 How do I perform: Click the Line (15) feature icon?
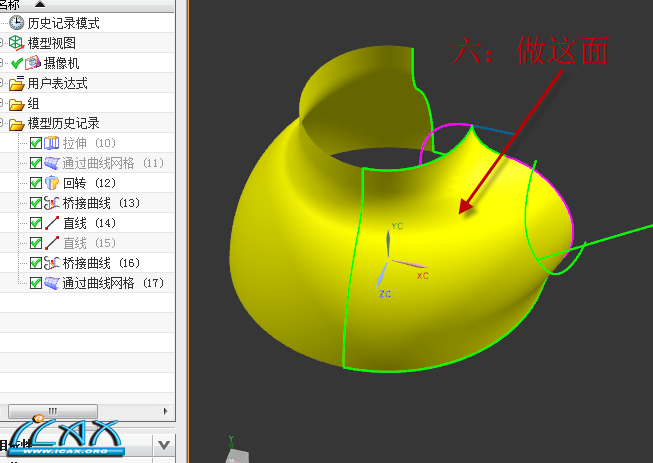(52, 243)
